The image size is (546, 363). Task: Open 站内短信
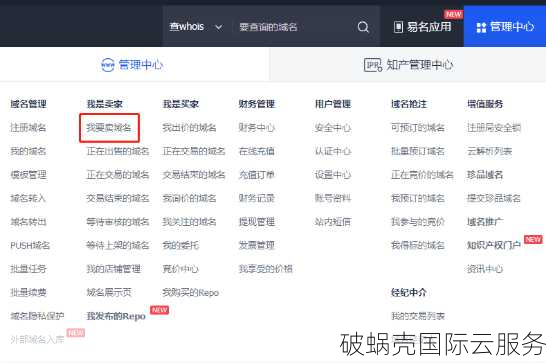(x=333, y=222)
